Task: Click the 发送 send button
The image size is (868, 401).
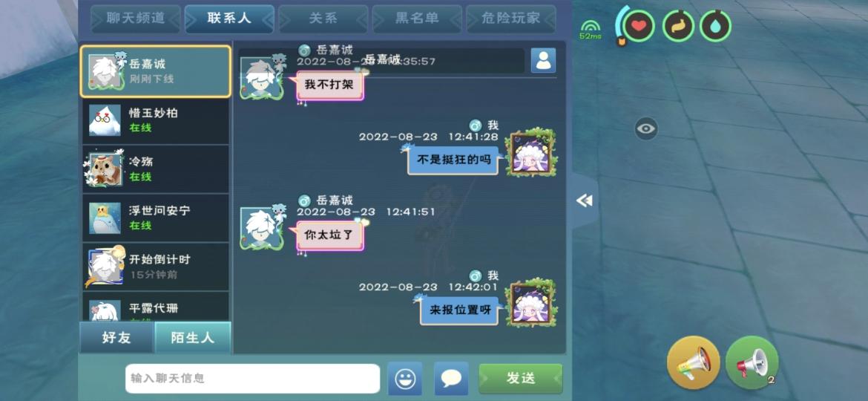Action: click(520, 378)
